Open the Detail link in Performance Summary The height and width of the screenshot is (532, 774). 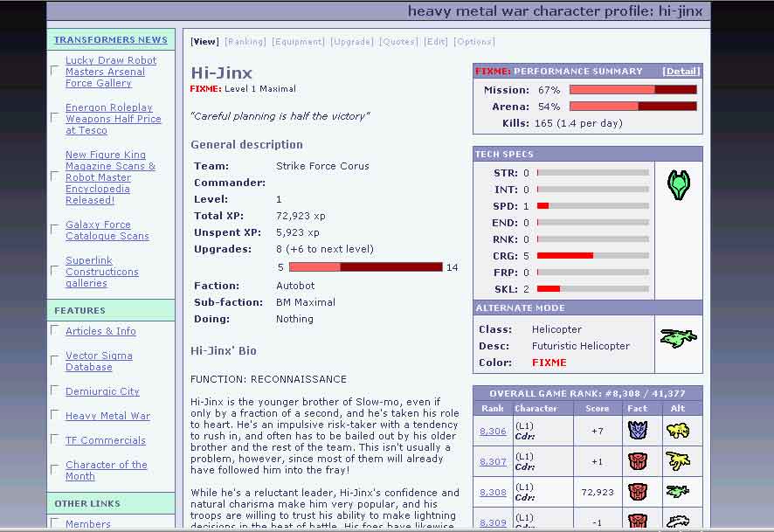click(x=681, y=71)
